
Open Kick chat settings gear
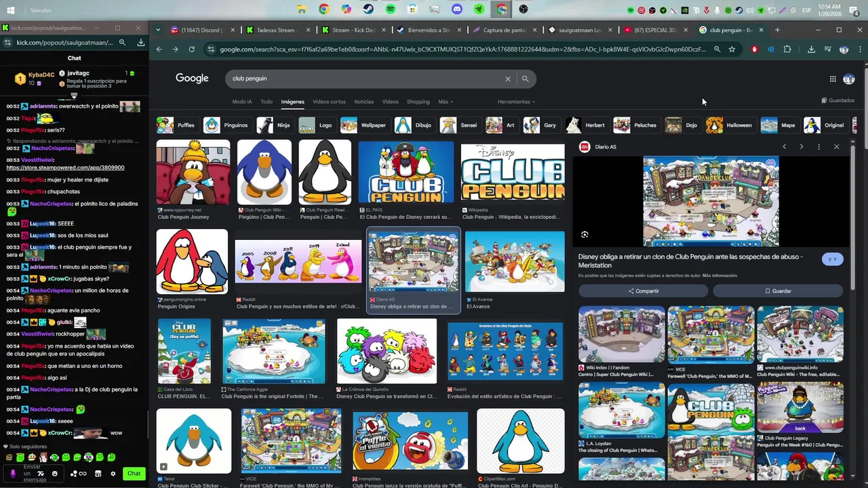tap(113, 474)
